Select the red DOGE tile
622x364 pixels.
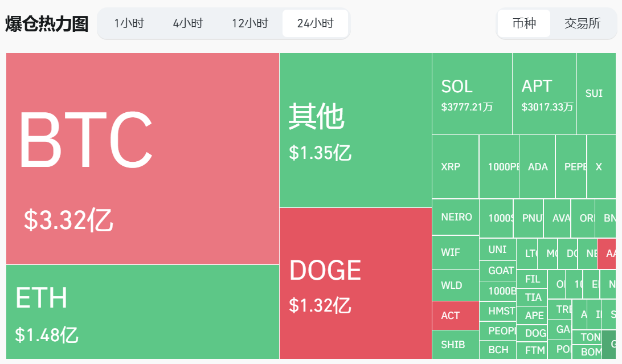click(x=355, y=283)
